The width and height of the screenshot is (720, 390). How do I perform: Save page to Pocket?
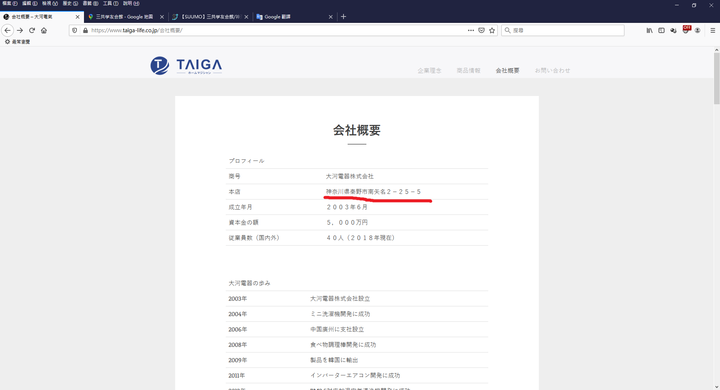click(x=481, y=30)
